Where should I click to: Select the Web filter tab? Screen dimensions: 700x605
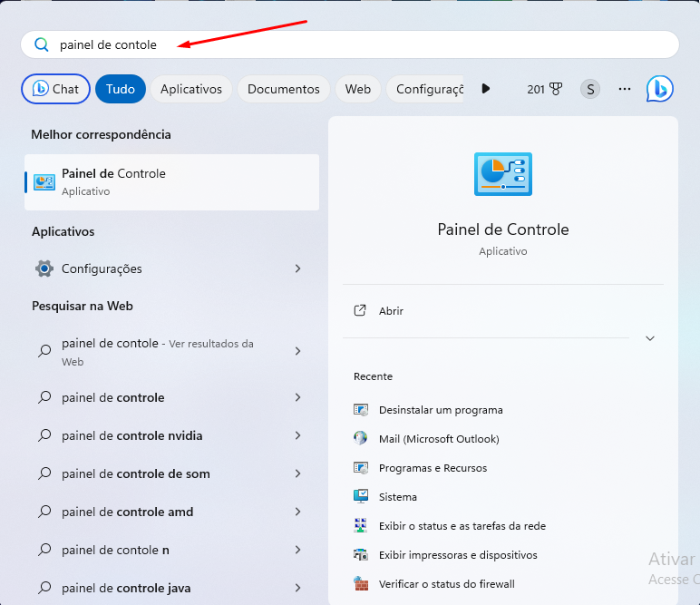357,89
